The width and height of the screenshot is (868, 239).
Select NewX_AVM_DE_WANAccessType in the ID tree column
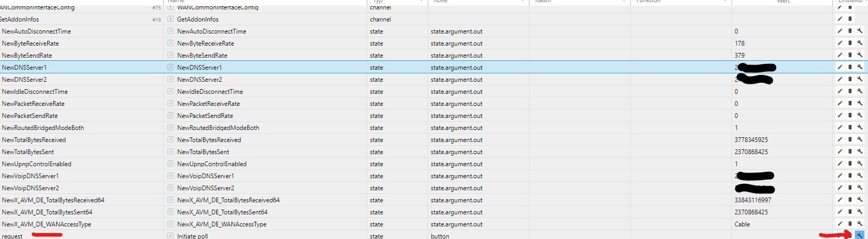tap(47, 224)
